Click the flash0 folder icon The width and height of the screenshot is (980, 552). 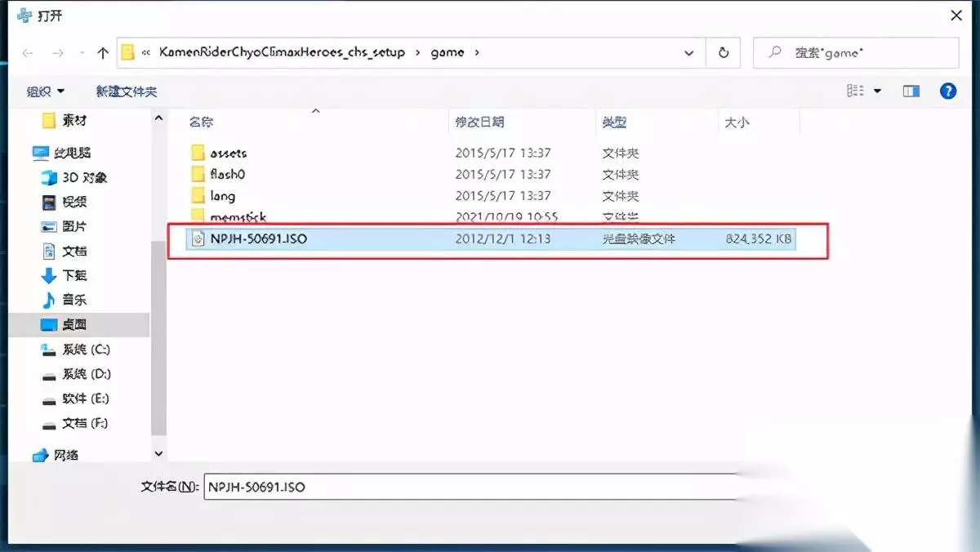click(x=197, y=174)
